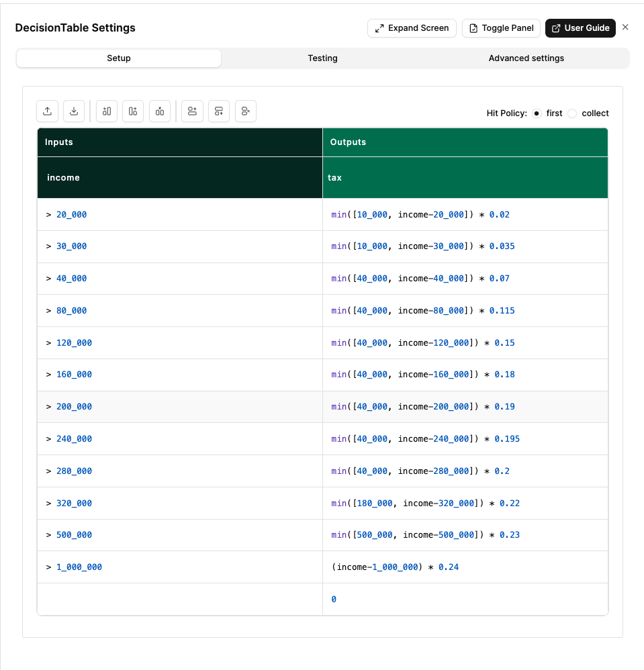Click the tax formula ending '* 0.07'
This screenshot has width=644, height=670.
tap(465, 279)
